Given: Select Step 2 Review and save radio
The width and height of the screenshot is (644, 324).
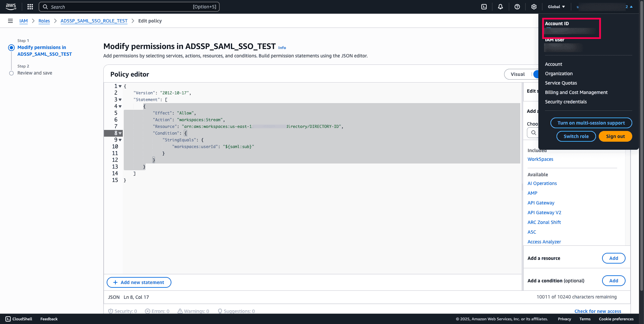Looking at the screenshot, I should tap(11, 73).
